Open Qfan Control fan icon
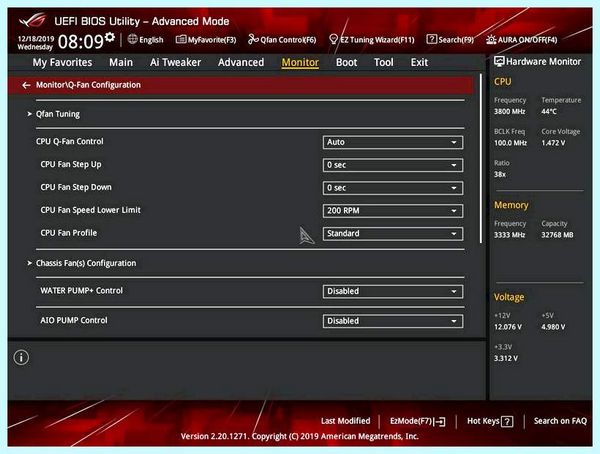Screen dimensions: 600x454 pos(253,39)
